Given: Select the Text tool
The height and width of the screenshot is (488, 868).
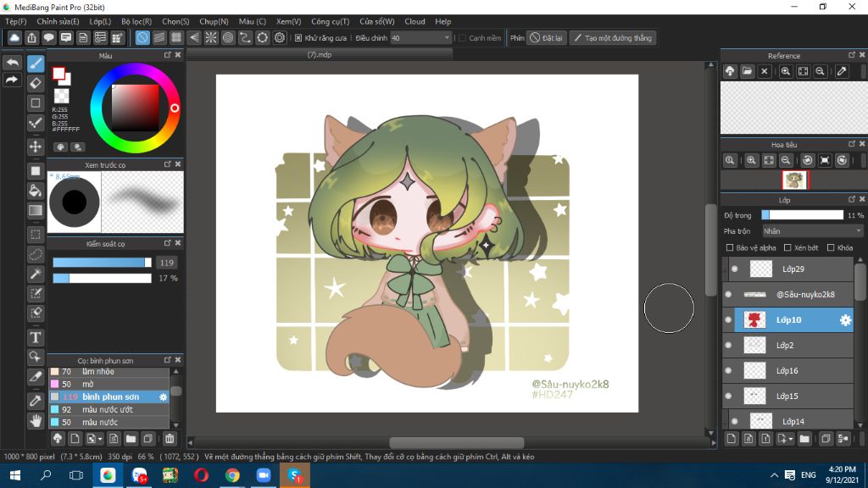Looking at the screenshot, I should tap(36, 337).
